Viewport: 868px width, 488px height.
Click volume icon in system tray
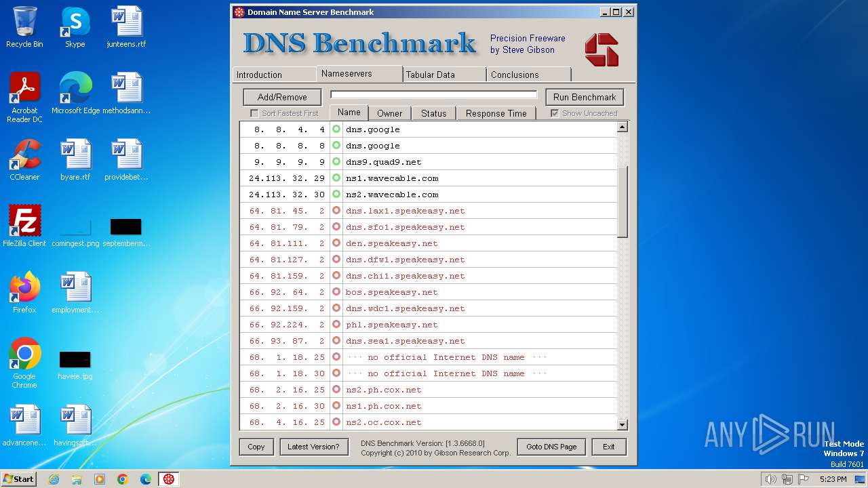pos(770,479)
